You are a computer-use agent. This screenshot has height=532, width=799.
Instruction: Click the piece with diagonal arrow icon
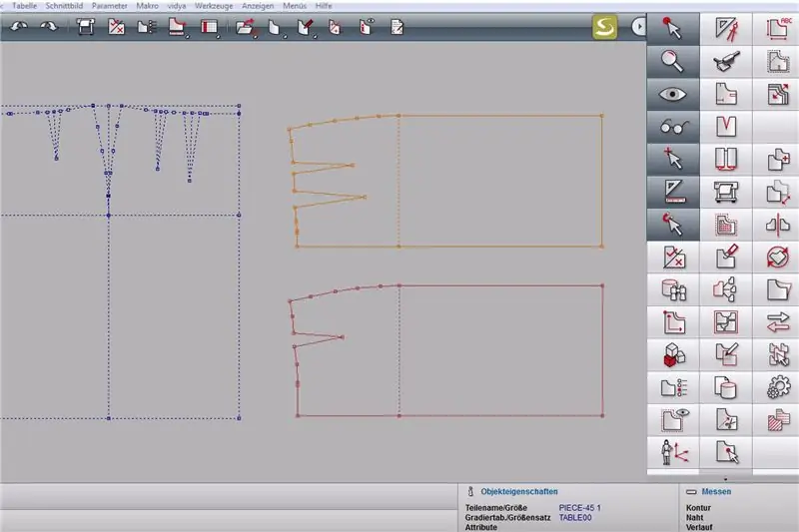pos(778,192)
